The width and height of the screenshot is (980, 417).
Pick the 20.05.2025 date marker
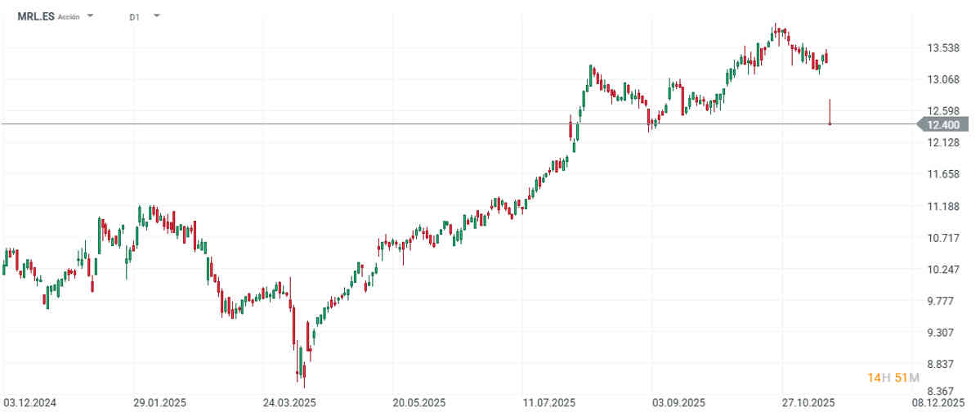[x=418, y=403]
